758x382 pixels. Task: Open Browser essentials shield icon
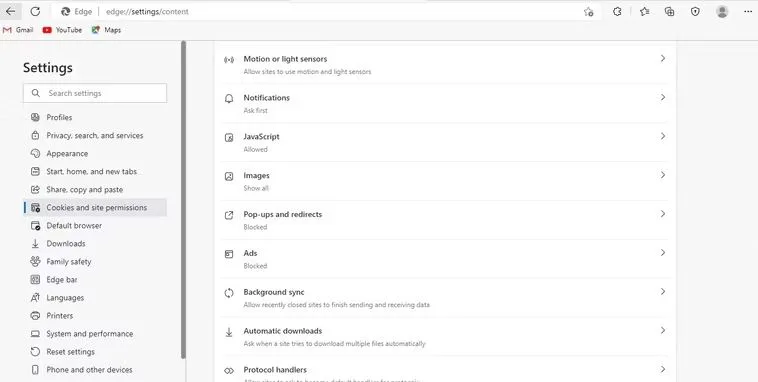[x=695, y=12]
